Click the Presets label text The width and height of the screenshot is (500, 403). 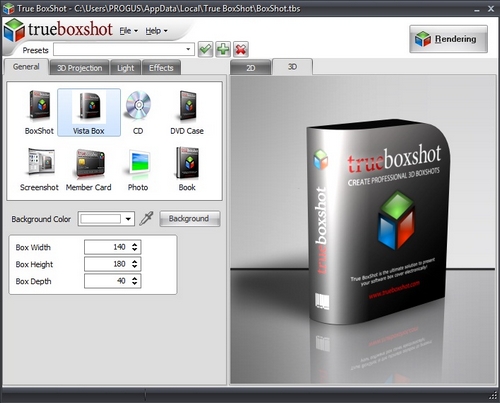coord(35,50)
